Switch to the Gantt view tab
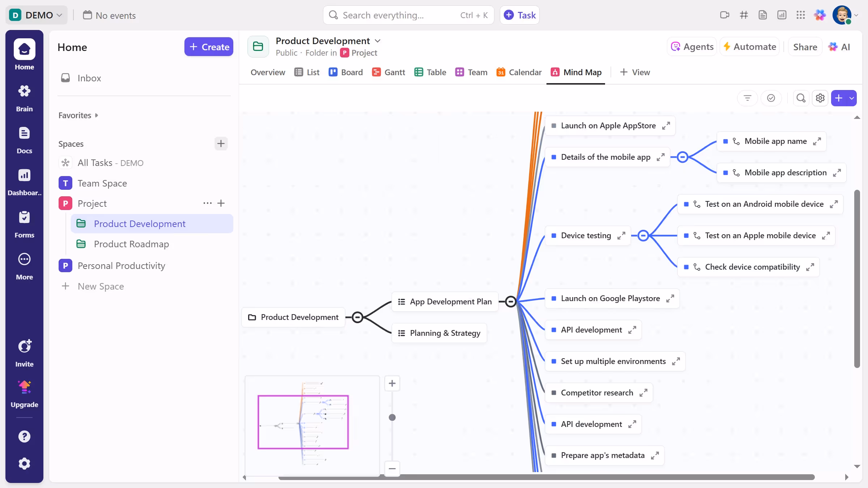This screenshot has height=488, width=868. (x=388, y=72)
